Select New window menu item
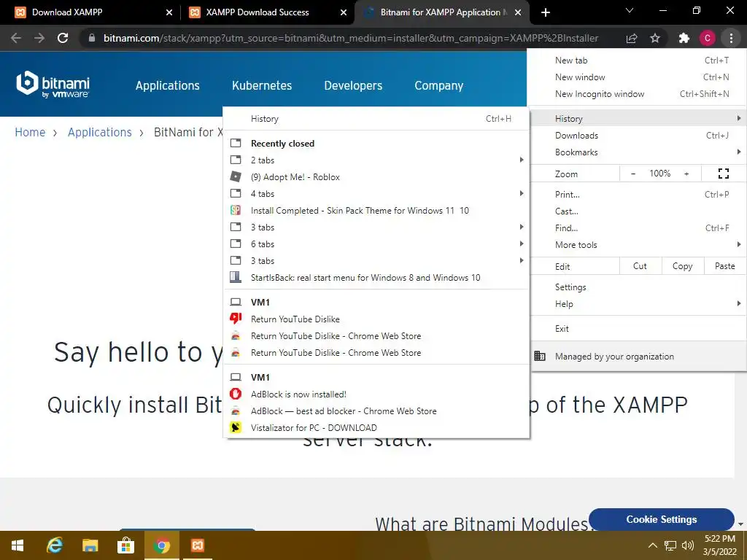Screen dimensions: 747x560 (x=638, y=77)
